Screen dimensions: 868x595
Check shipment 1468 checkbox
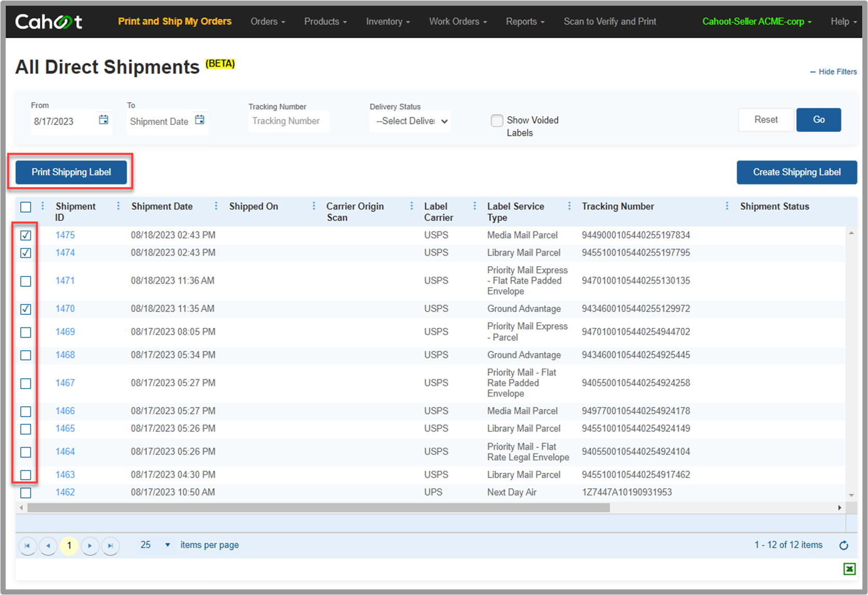pos(25,355)
